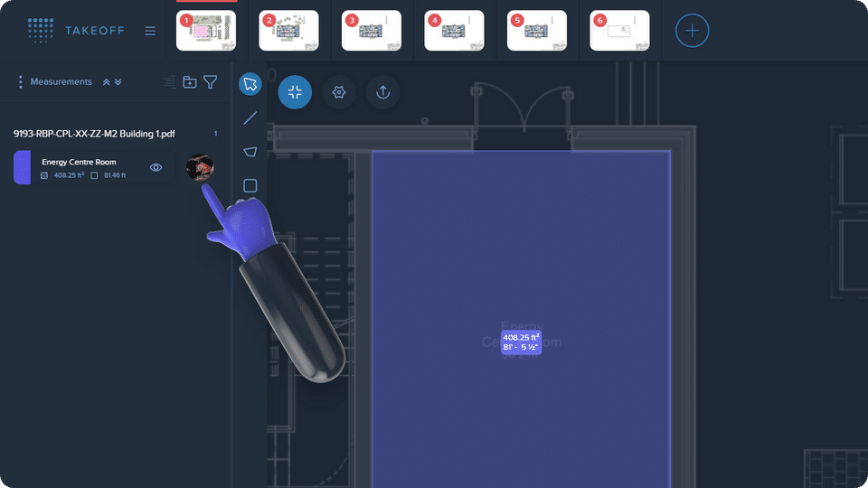Add a new page with plus button
The height and width of the screenshot is (488, 868).
[x=692, y=31]
